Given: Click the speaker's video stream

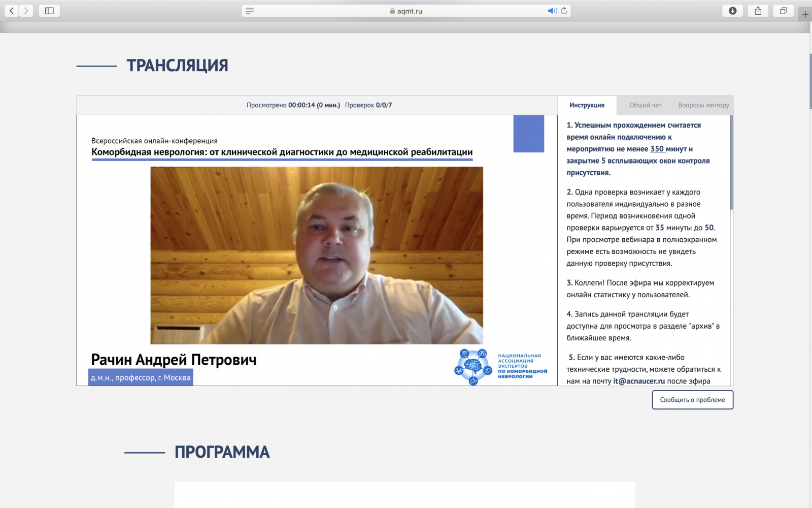Looking at the screenshot, I should 317,256.
